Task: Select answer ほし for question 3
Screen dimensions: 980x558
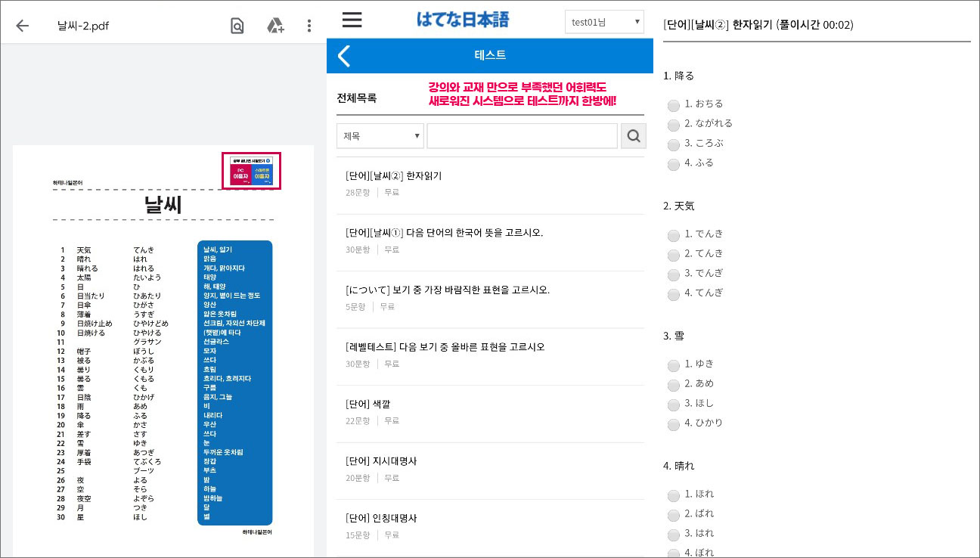Action: point(674,405)
